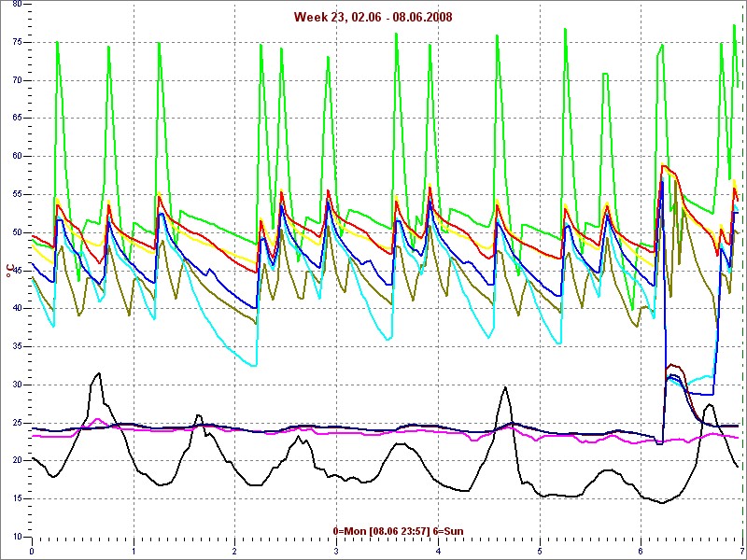Click the y-axis tick label "50"
Screen dimensions: 747x560
(x=16, y=232)
